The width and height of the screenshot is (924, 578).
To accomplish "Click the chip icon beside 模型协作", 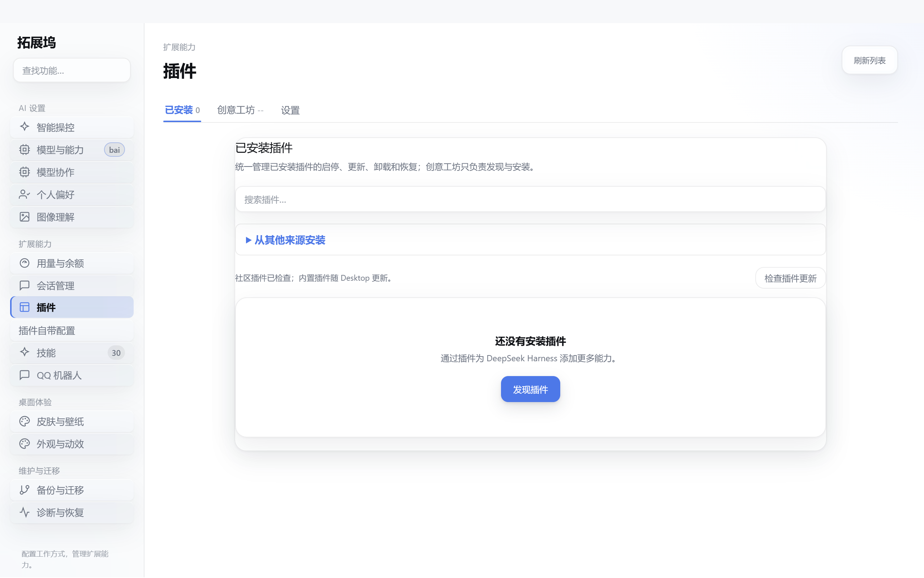I will [25, 172].
